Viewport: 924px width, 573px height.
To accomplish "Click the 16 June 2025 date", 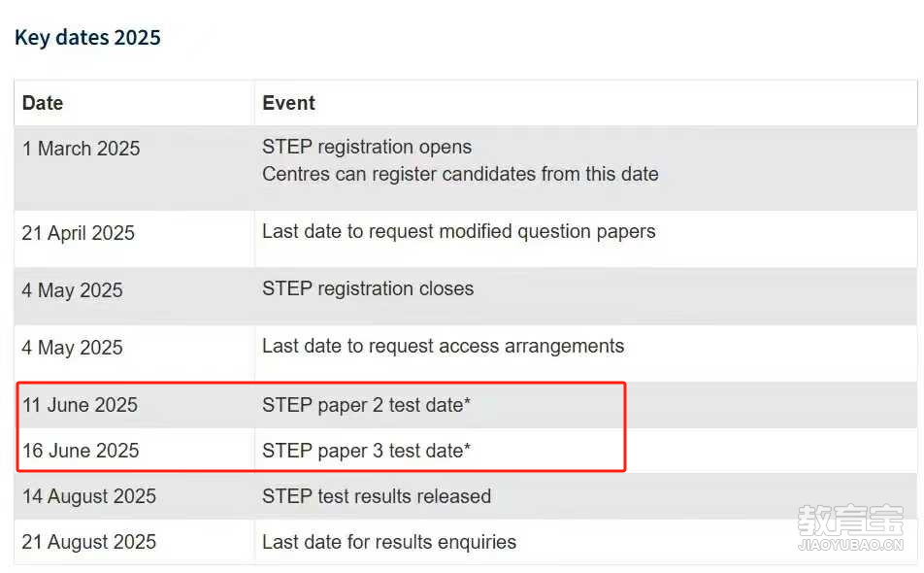I will (81, 451).
